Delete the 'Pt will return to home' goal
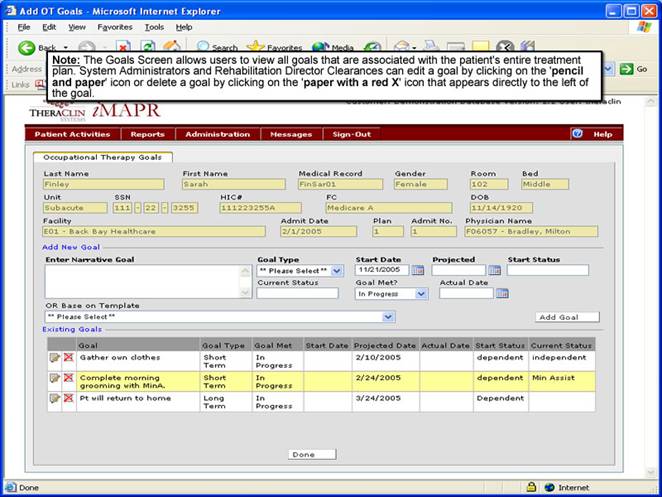This screenshot has width=662, height=497. click(x=68, y=398)
